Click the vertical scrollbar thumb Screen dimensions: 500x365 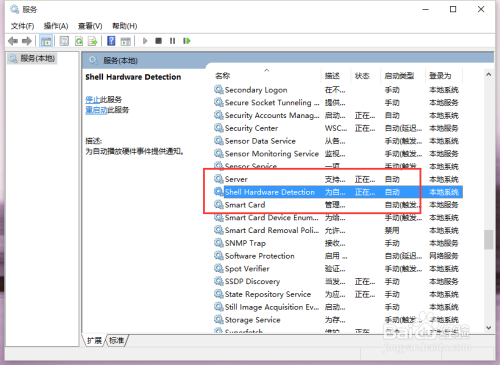pos(488,239)
